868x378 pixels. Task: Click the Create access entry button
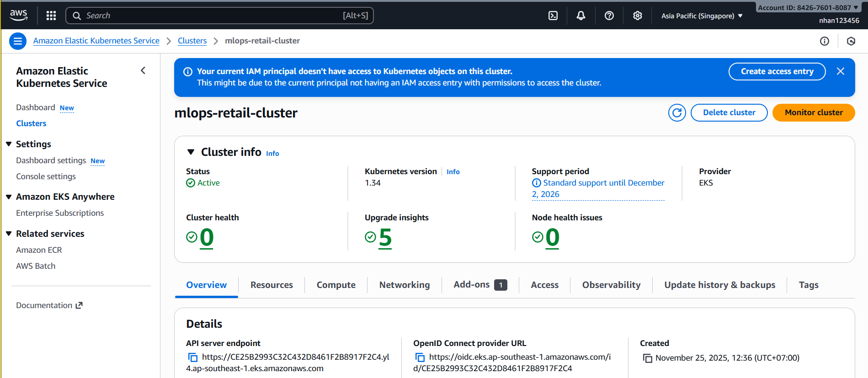(777, 71)
